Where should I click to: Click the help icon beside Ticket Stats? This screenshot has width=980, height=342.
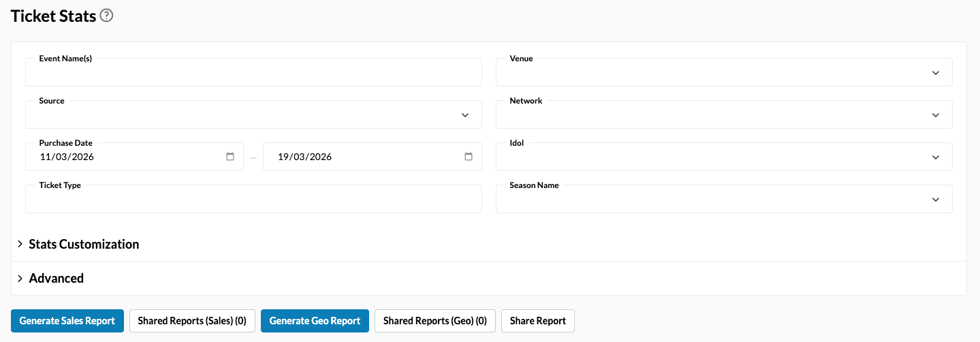(x=106, y=16)
